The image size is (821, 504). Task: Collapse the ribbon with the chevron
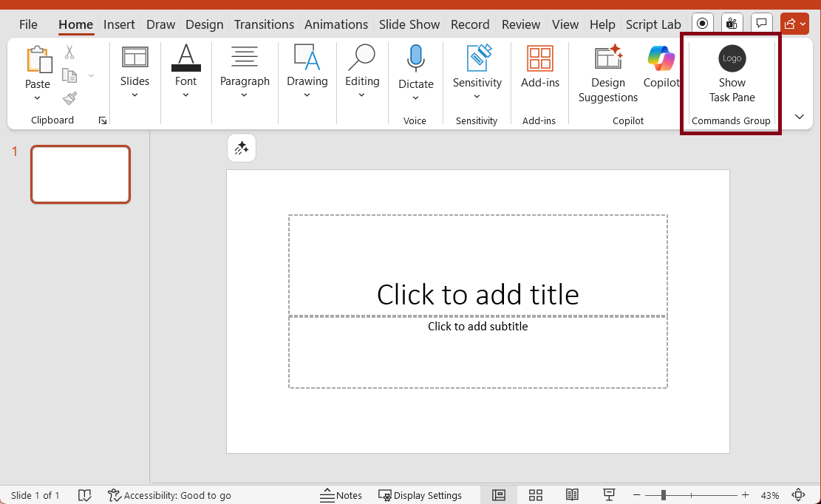(x=799, y=116)
